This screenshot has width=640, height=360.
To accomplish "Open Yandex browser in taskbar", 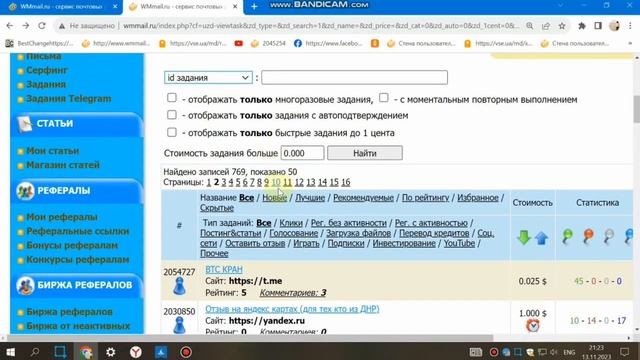I will [x=136, y=352].
